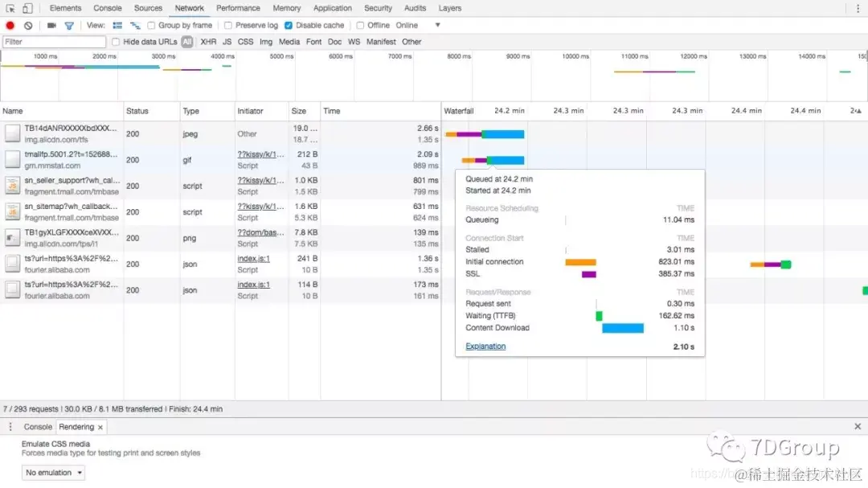Filter requests by CSS
The height and width of the screenshot is (488, 868).
pos(245,42)
